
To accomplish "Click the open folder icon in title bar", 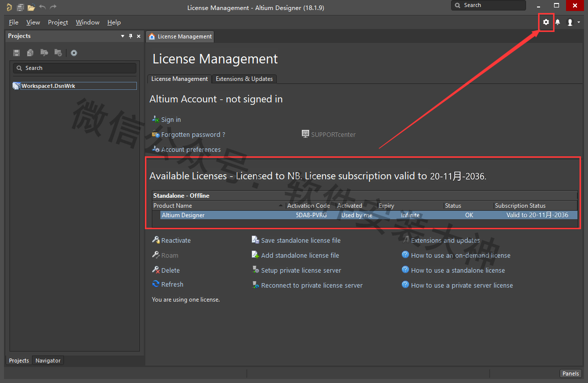I will (x=31, y=7).
